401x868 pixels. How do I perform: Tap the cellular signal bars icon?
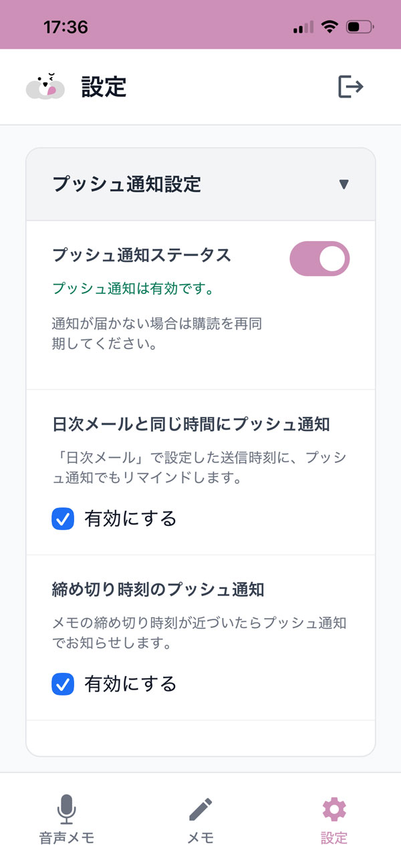pyautogui.click(x=303, y=27)
